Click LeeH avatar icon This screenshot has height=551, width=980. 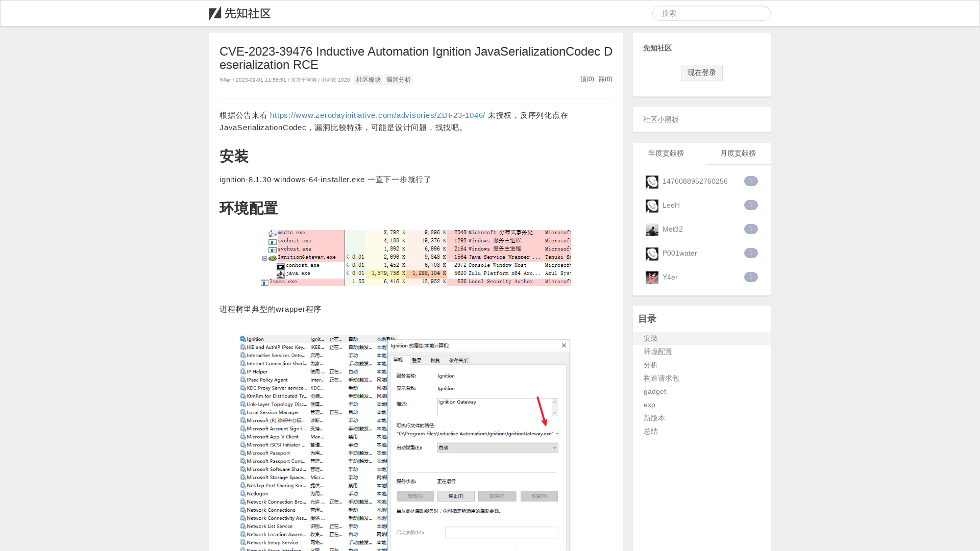(652, 206)
